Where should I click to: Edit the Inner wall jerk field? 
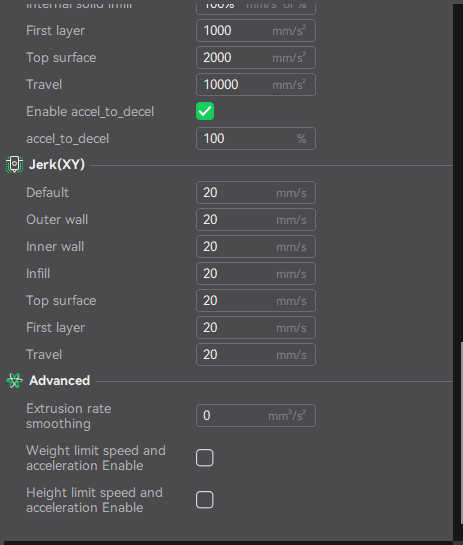point(256,247)
